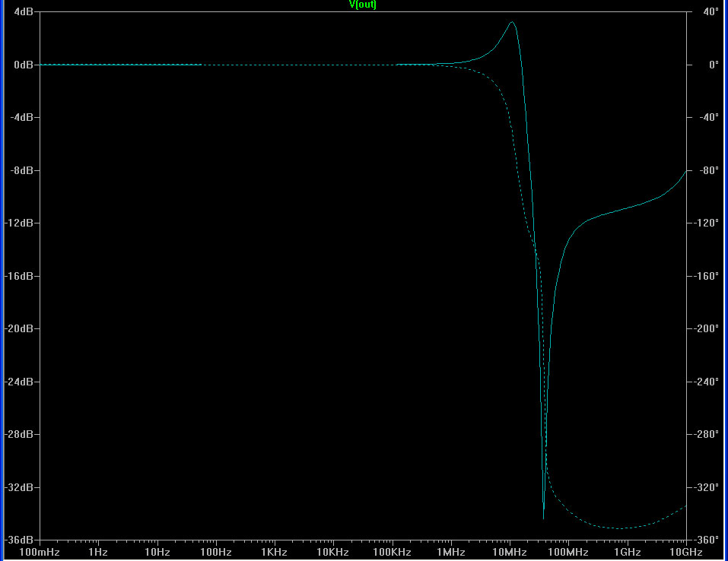728x561 pixels.
Task: Click the magnitude notch minimum near -34dB
Action: coord(543,518)
